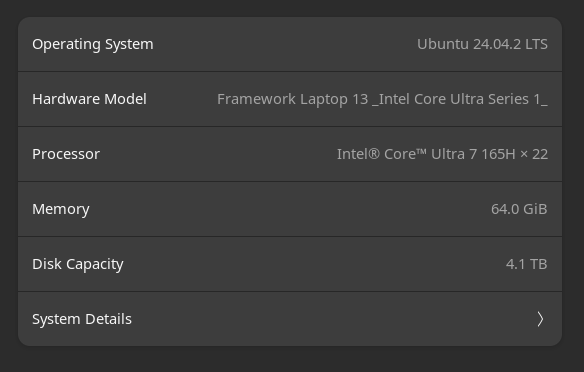
Task: Click the 64.0 GiB memory value
Action: [519, 209]
